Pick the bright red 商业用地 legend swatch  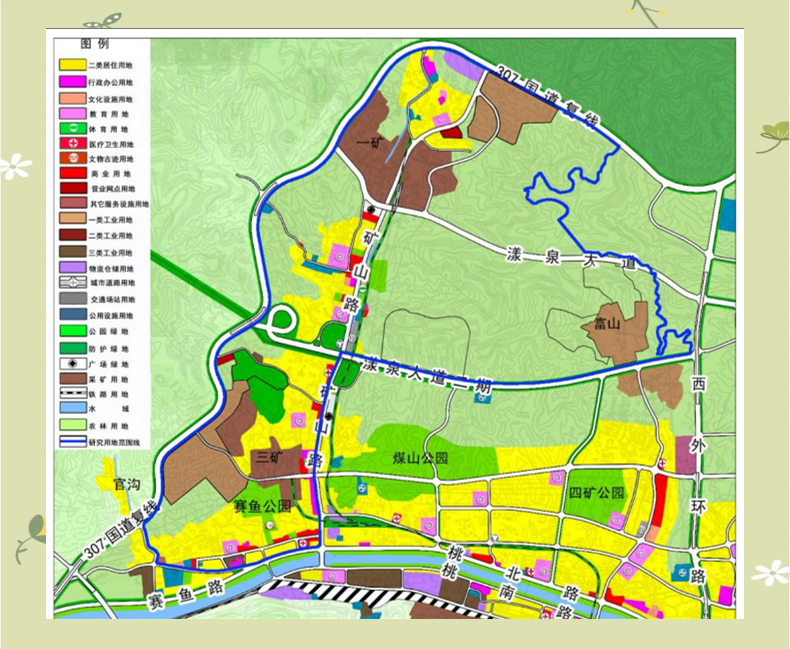71,173
